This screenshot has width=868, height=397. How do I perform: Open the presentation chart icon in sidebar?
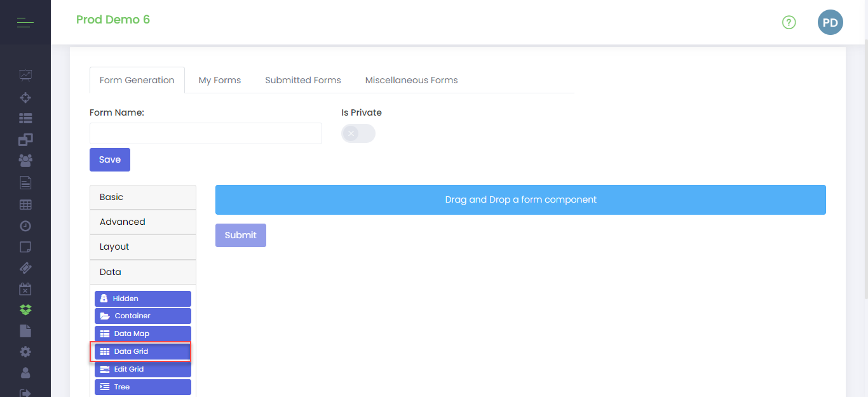pos(25,76)
